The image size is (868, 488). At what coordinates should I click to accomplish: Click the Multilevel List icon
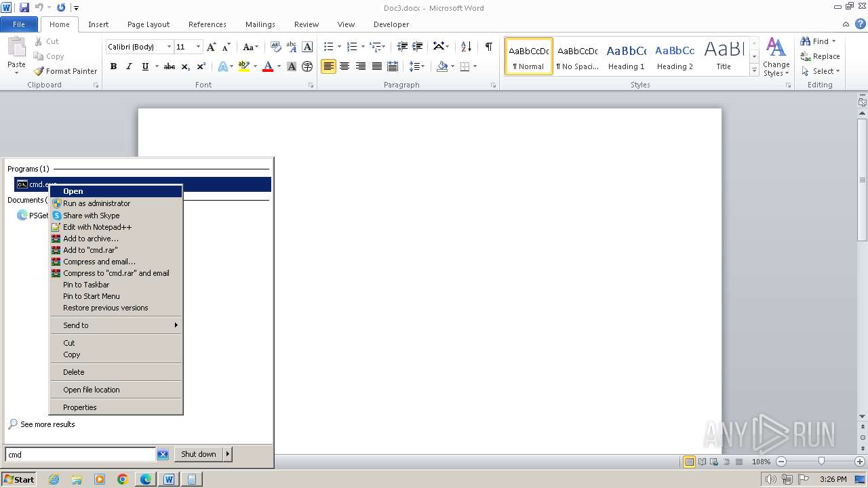coord(375,47)
